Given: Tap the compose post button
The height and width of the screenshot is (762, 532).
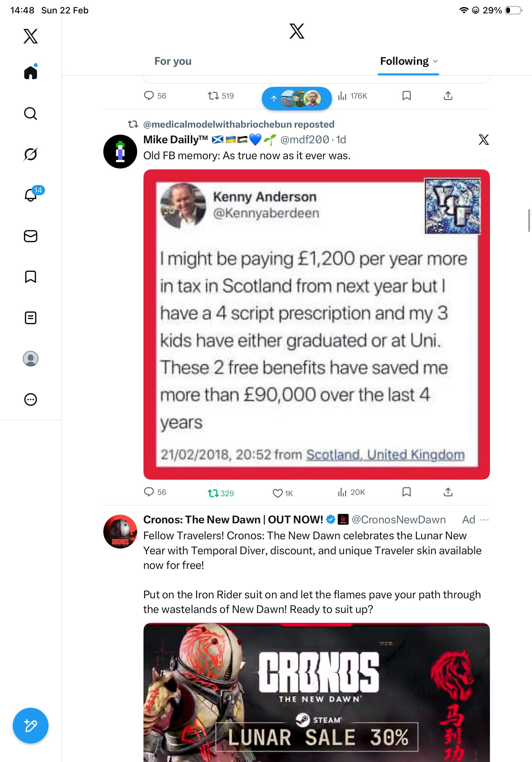Looking at the screenshot, I should tap(31, 726).
